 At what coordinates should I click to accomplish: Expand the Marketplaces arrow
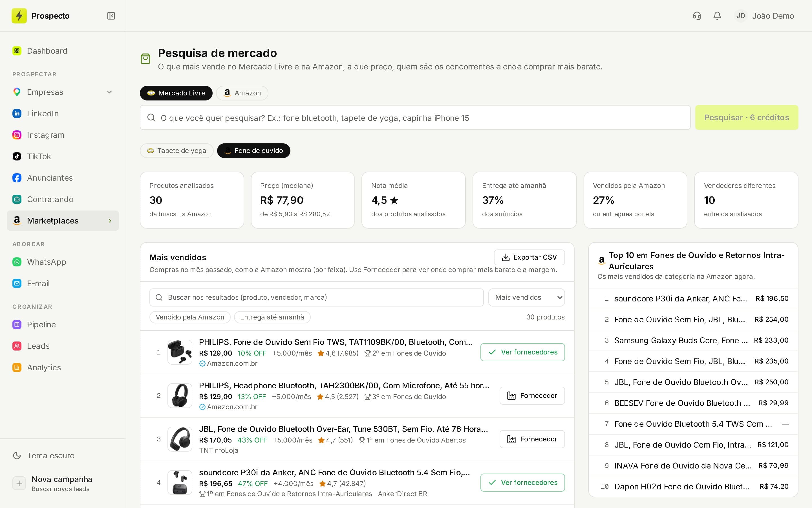pyautogui.click(x=110, y=221)
